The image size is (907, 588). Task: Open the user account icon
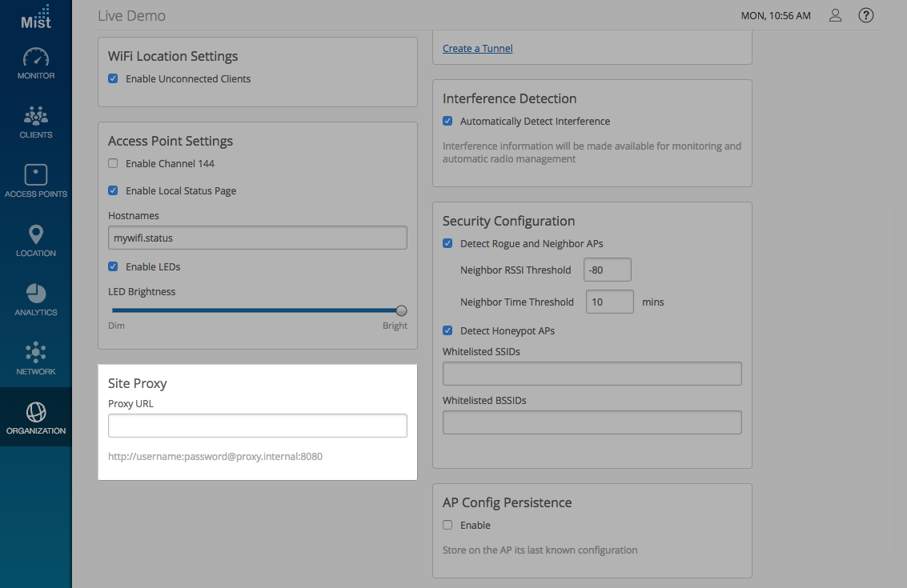[835, 15]
